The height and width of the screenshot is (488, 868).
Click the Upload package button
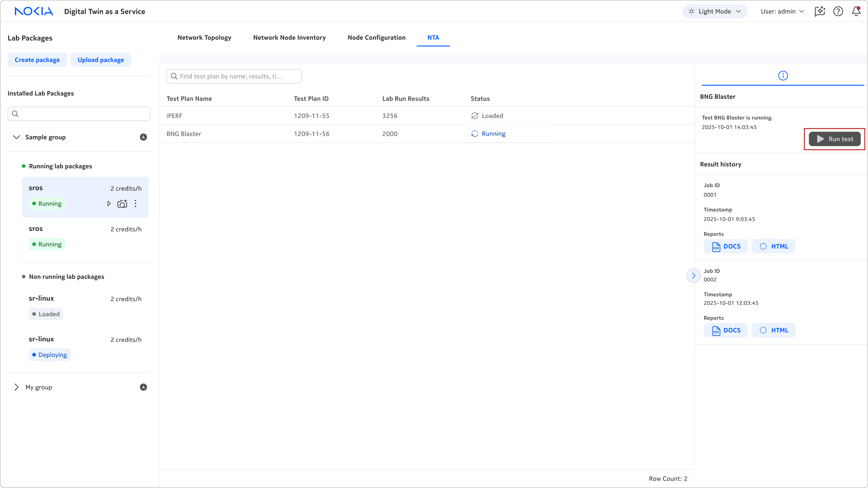click(x=101, y=60)
